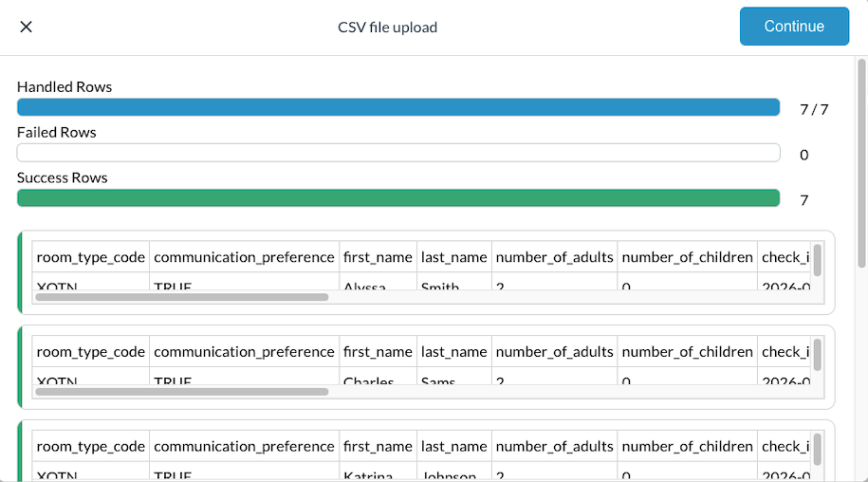The image size is (868, 482).
Task: Click the Handled Rows progress bar
Action: tap(398, 107)
